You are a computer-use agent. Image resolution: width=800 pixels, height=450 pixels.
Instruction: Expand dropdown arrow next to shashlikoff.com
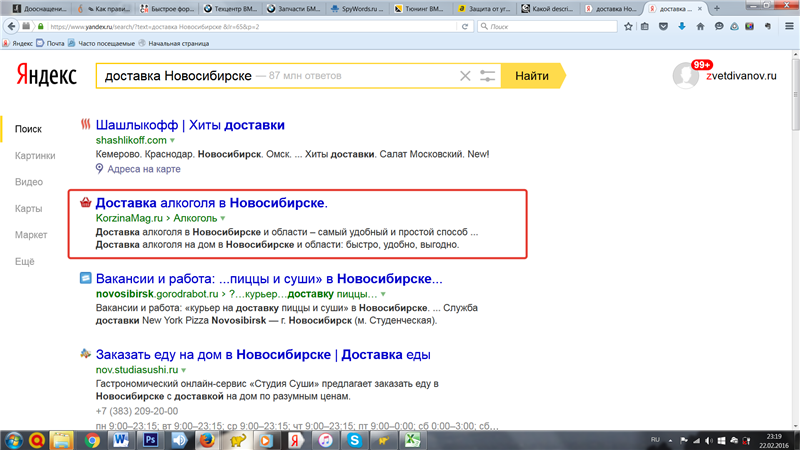tap(172, 141)
